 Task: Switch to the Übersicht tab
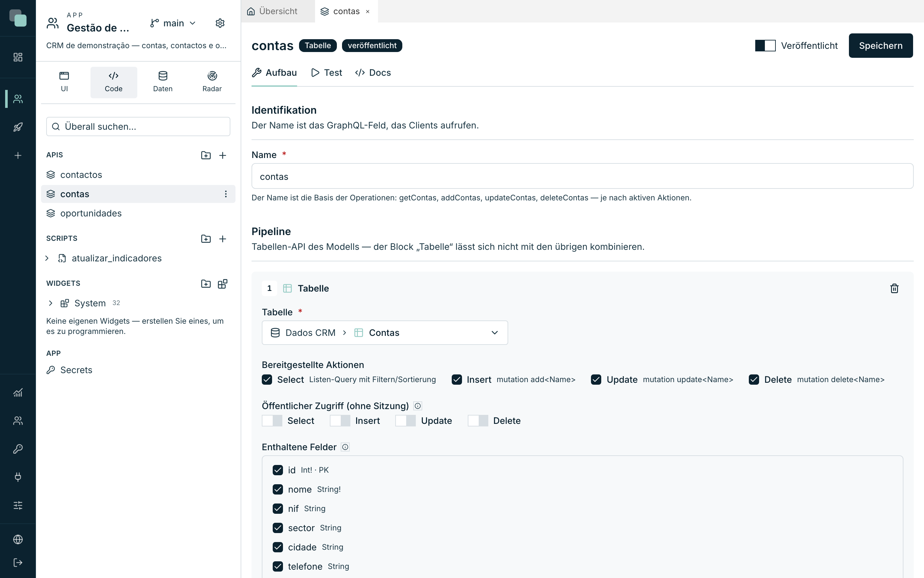coord(278,12)
